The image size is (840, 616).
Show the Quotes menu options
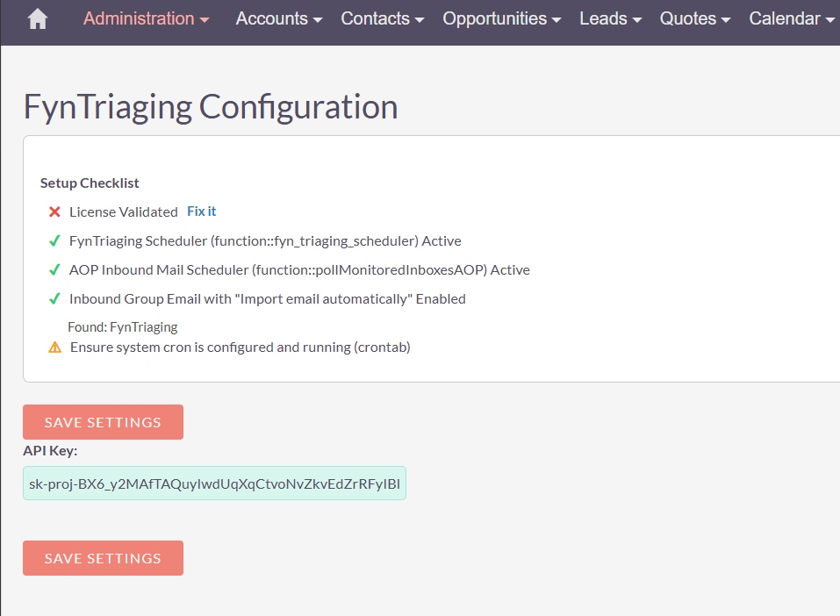click(x=694, y=18)
